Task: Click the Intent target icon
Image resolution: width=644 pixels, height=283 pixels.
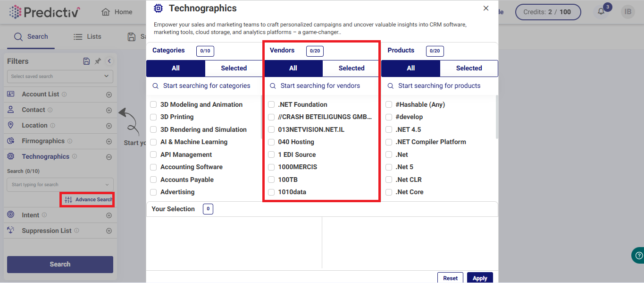Action: pos(11,215)
